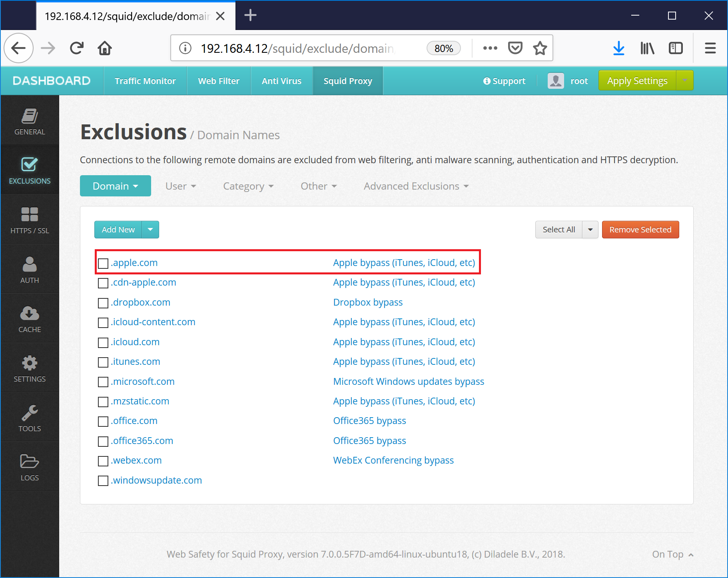The image size is (728, 578).
Task: Switch to Squid Proxy tab
Action: pos(348,81)
